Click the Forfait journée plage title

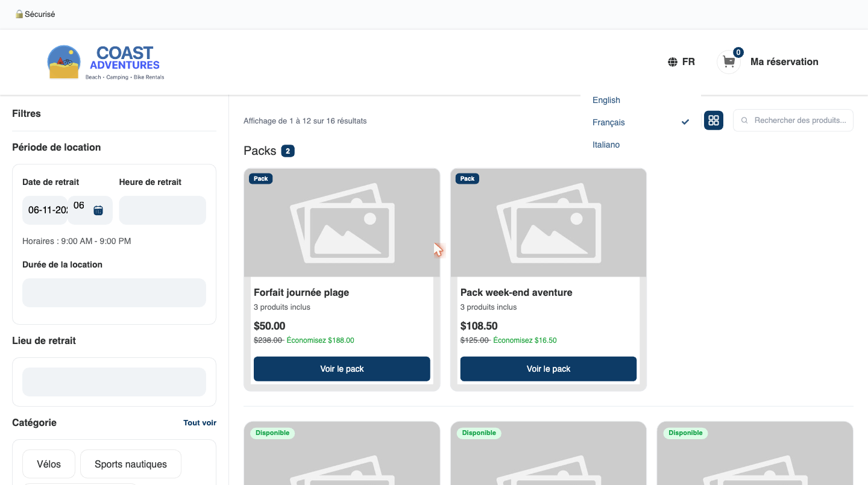pyautogui.click(x=301, y=293)
